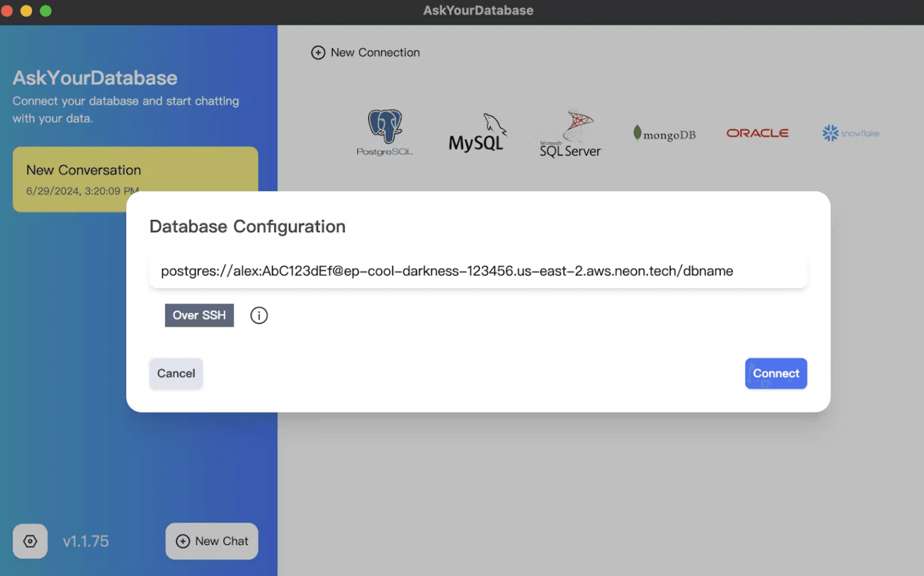Click the v1.1.75 version label
924x576 pixels.
pos(85,541)
